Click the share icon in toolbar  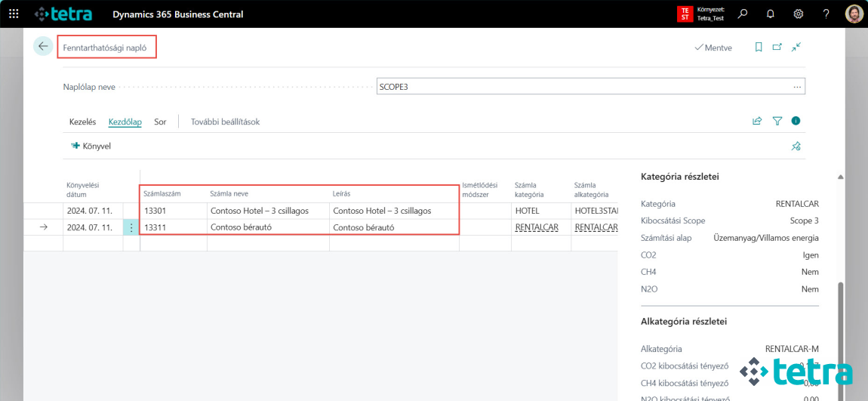click(x=757, y=121)
